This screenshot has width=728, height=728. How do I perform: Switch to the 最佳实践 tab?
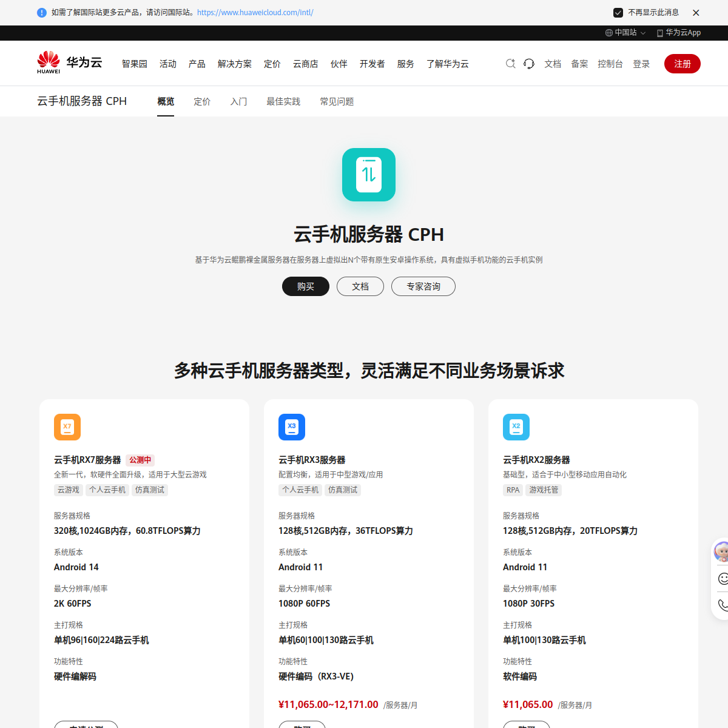(283, 101)
